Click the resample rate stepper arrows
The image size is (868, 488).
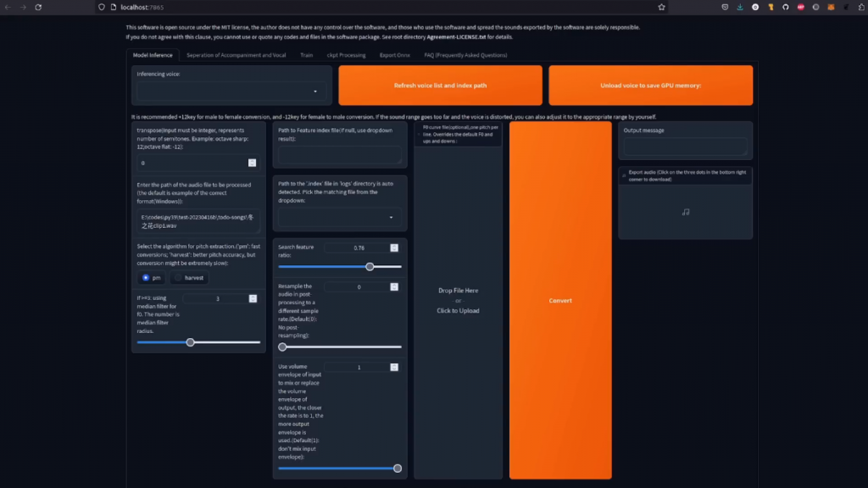(x=394, y=286)
